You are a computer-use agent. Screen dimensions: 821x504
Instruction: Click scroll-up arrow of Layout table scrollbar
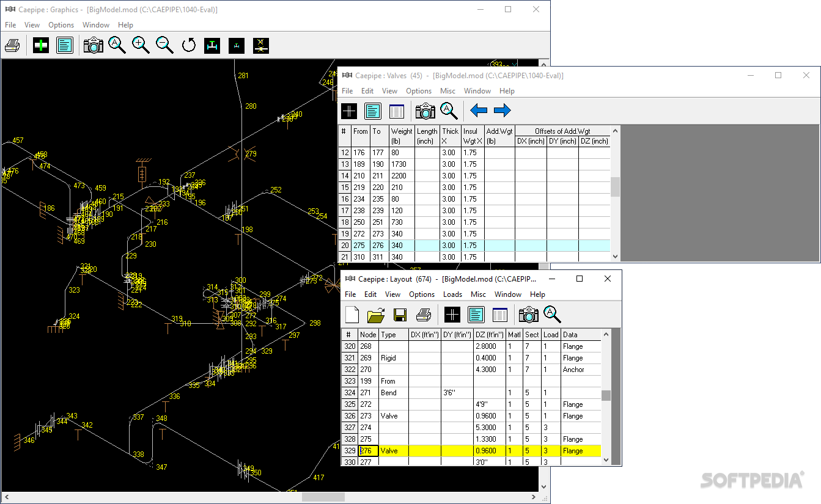tap(606, 334)
